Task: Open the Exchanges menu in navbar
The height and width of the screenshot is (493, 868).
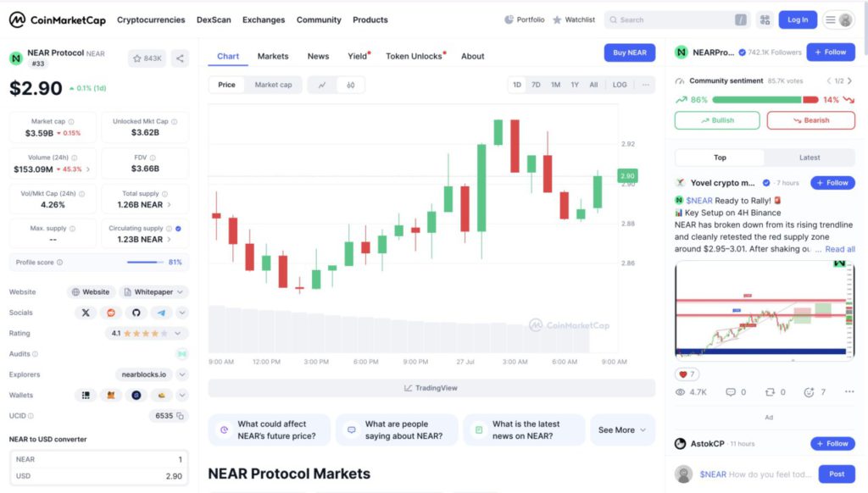Action: 264,19
